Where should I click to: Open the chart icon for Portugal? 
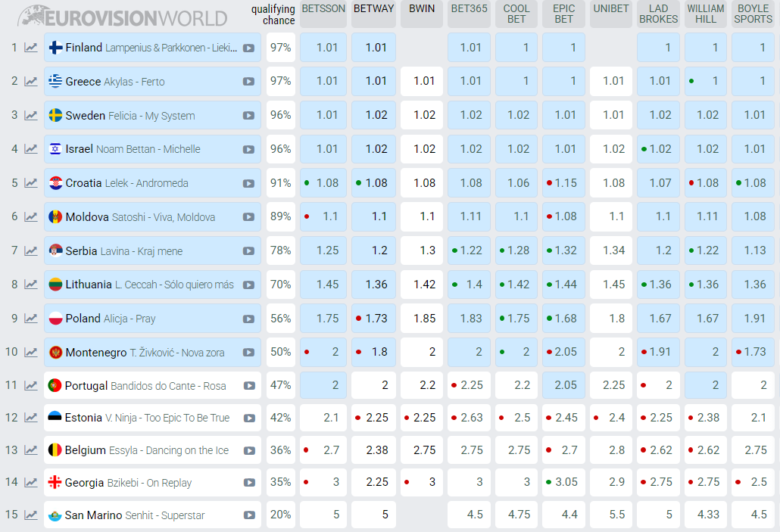(31, 385)
